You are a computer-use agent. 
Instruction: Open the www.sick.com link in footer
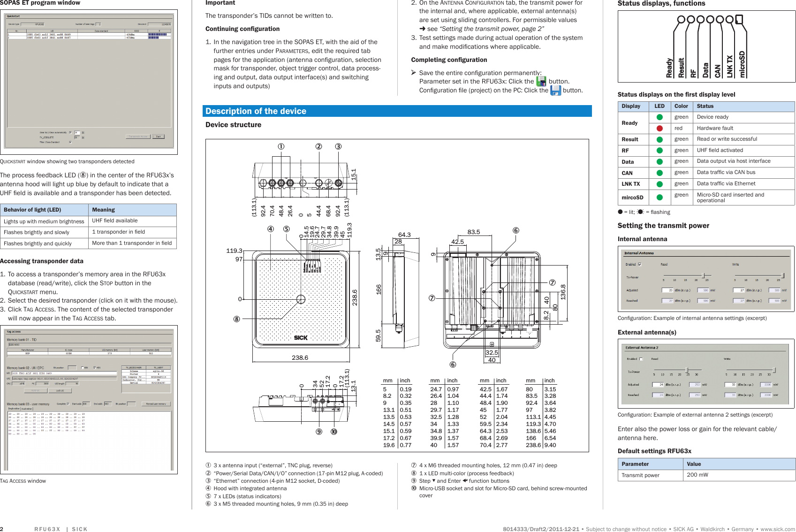(778, 529)
